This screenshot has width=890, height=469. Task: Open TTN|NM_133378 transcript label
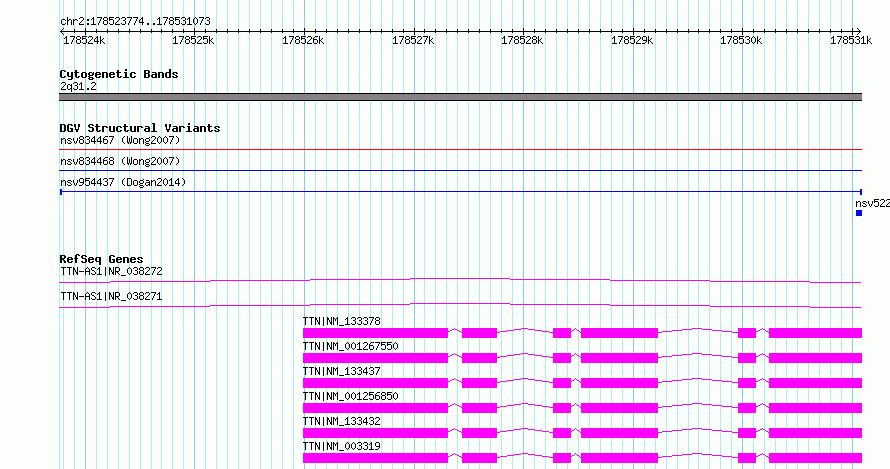(x=342, y=321)
